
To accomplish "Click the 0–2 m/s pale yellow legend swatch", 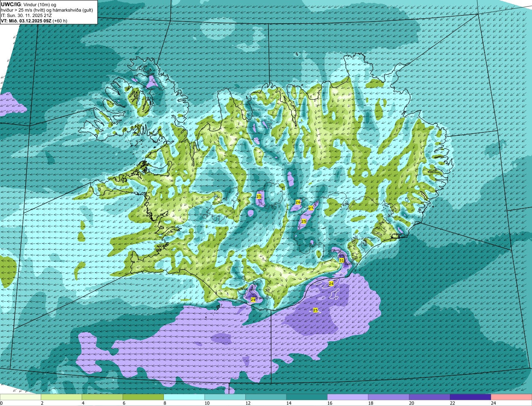I will coord(21,397).
